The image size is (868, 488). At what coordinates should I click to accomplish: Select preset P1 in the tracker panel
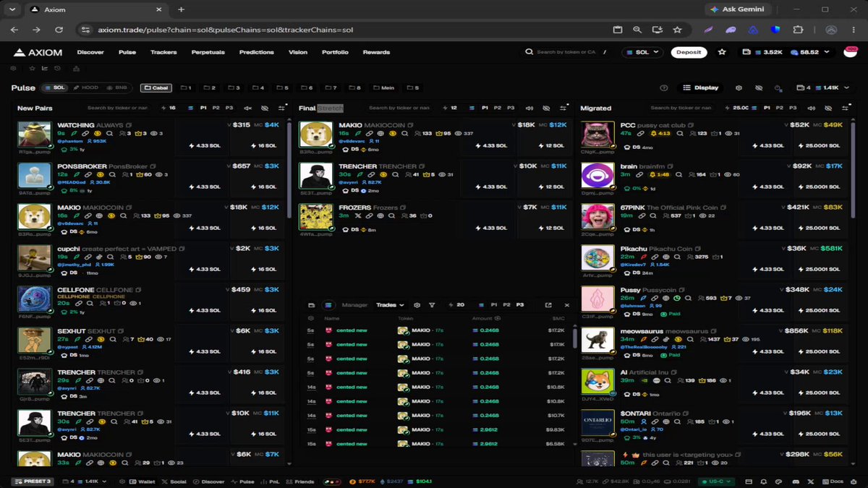click(494, 305)
